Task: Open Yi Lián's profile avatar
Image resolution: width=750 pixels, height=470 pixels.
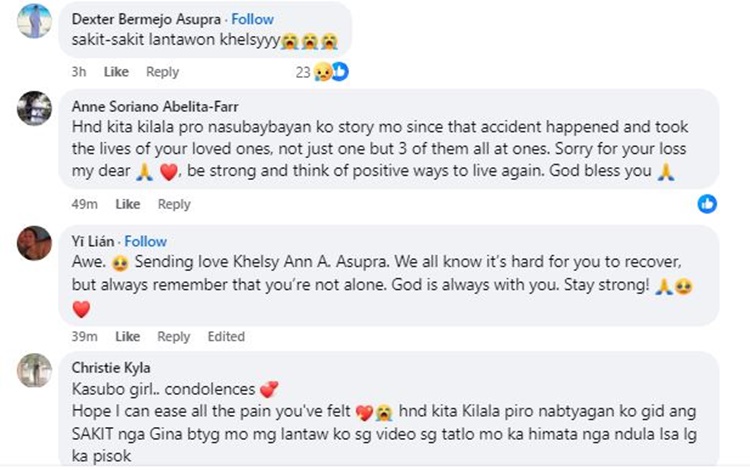Action: coord(34,243)
